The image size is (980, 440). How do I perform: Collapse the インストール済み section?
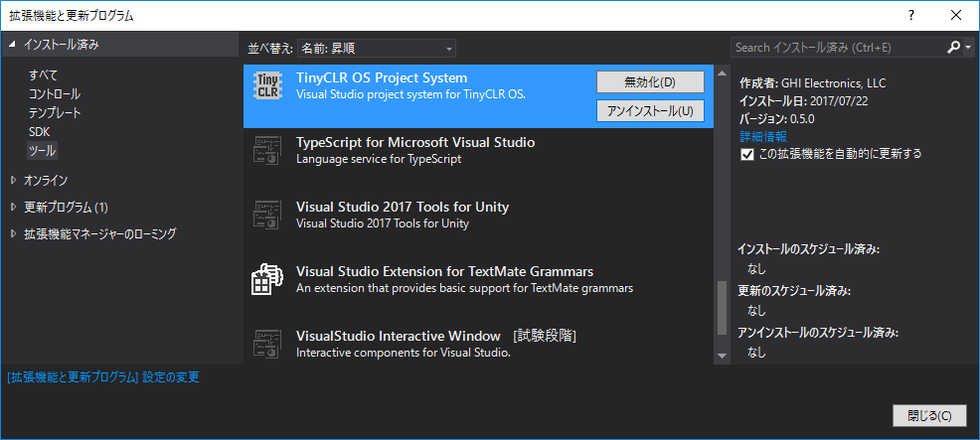click(x=12, y=45)
